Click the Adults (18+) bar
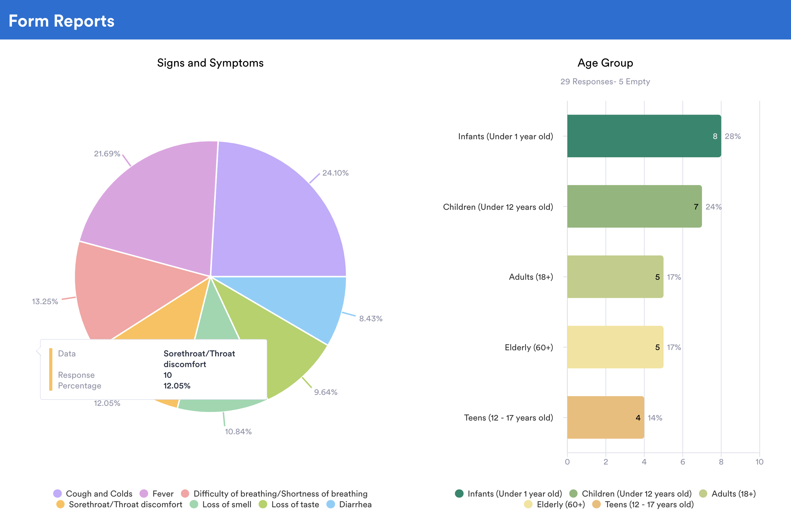 (615, 277)
